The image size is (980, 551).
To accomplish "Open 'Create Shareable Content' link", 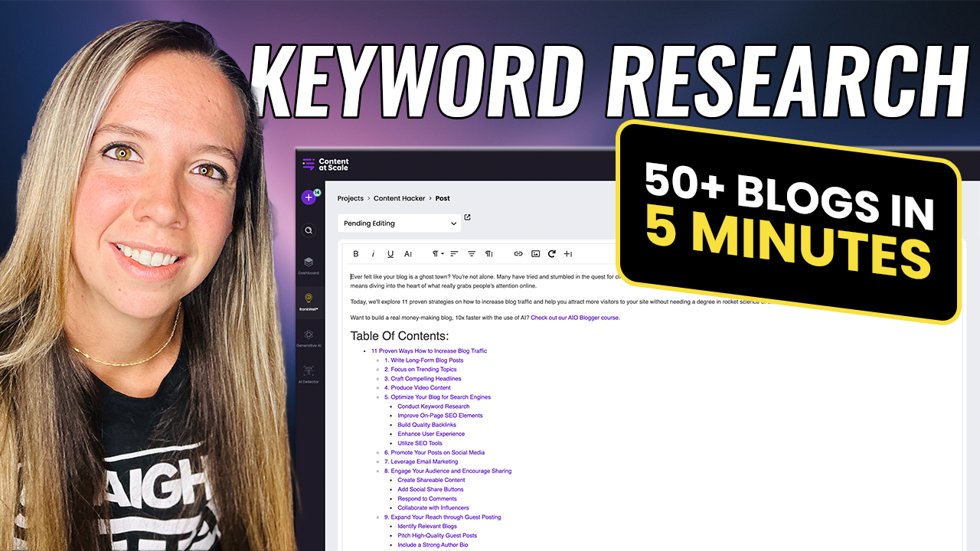I will point(431,481).
